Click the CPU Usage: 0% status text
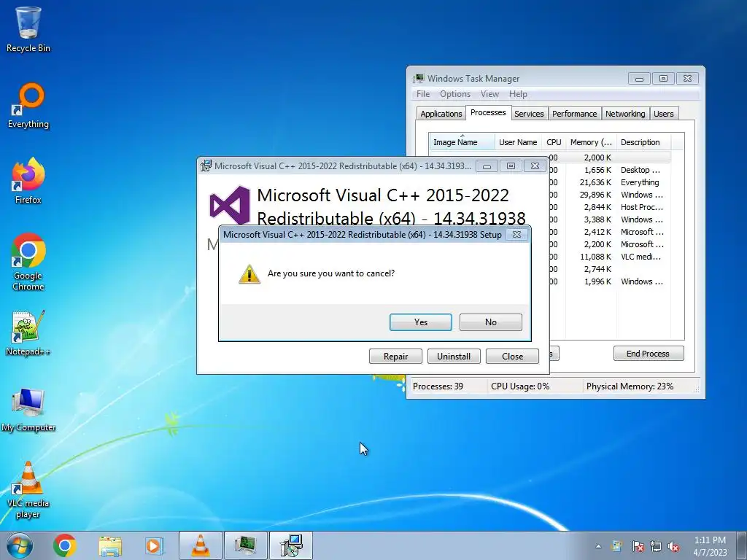This screenshot has height=560, width=747. (x=520, y=386)
